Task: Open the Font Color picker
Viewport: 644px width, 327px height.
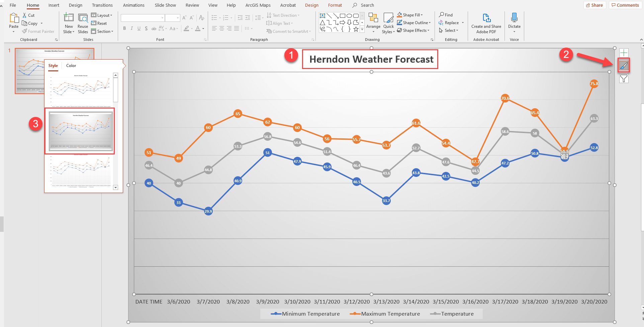Action: (x=198, y=28)
